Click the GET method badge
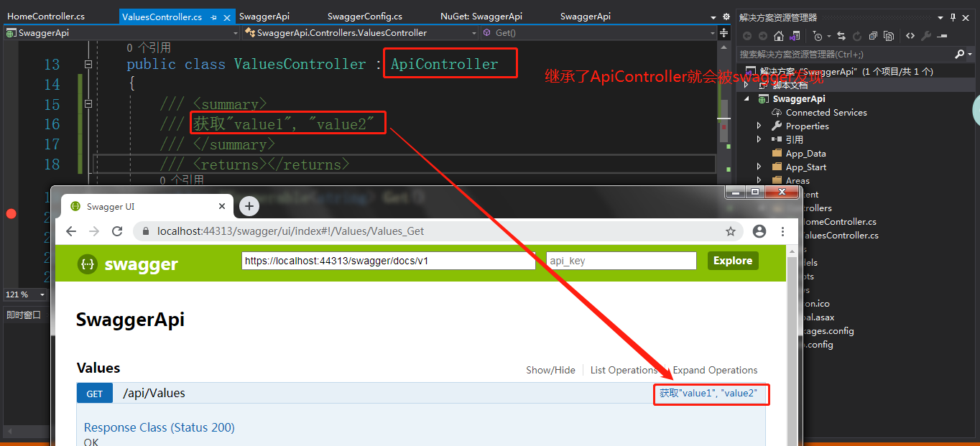Image resolution: width=980 pixels, height=446 pixels. click(95, 394)
